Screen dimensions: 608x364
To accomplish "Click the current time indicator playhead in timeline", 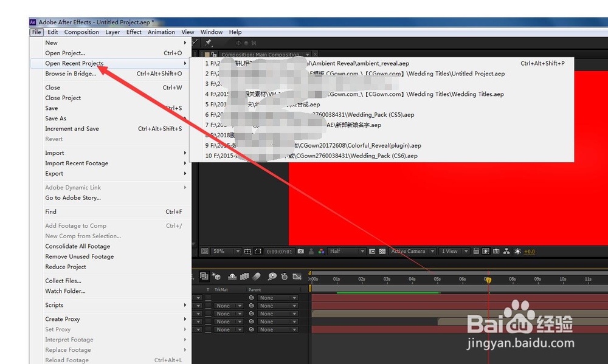I will click(x=489, y=280).
